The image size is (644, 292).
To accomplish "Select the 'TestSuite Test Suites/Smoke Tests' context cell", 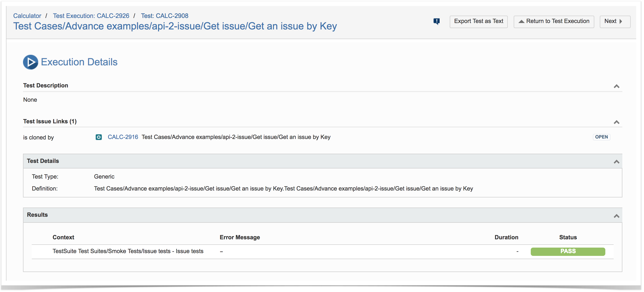I will coord(128,251).
